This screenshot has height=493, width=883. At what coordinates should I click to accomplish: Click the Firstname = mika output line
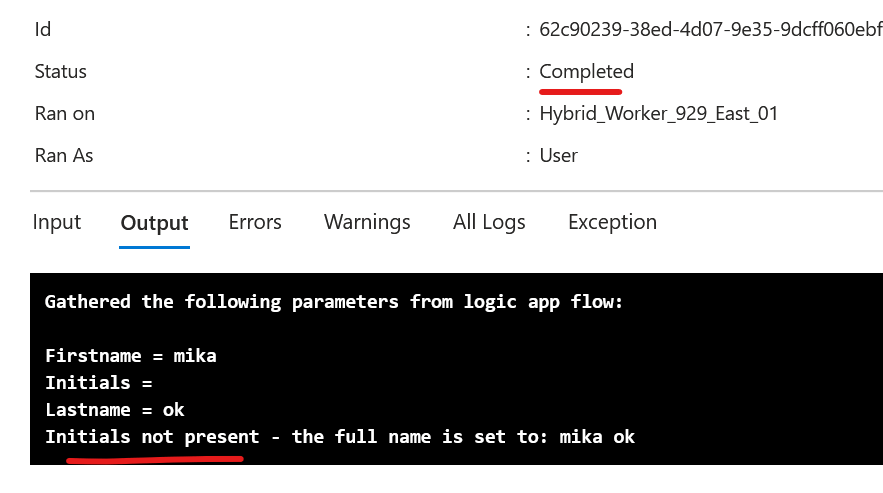click(x=131, y=356)
